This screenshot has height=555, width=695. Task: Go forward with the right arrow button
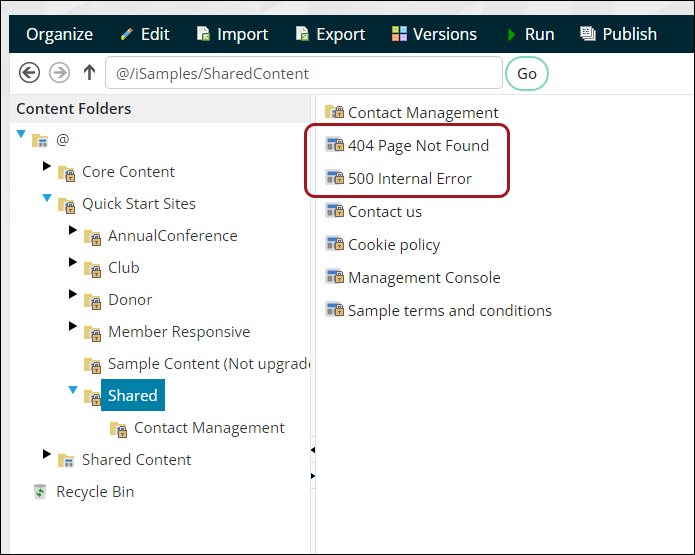59,72
